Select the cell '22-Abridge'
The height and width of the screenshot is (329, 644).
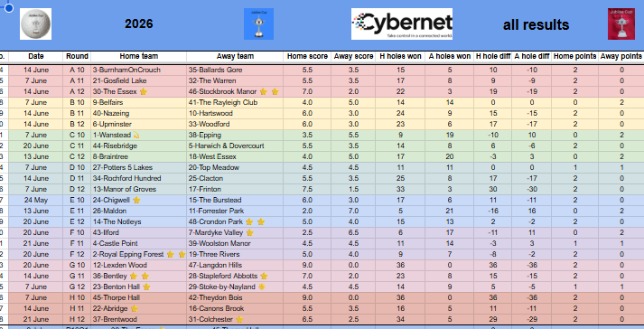[139, 309]
